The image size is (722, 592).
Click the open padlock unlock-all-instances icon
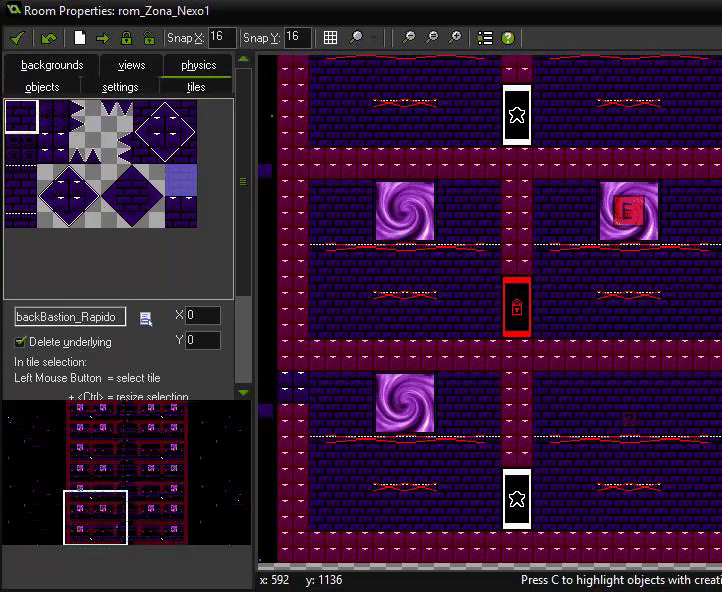tap(149, 38)
